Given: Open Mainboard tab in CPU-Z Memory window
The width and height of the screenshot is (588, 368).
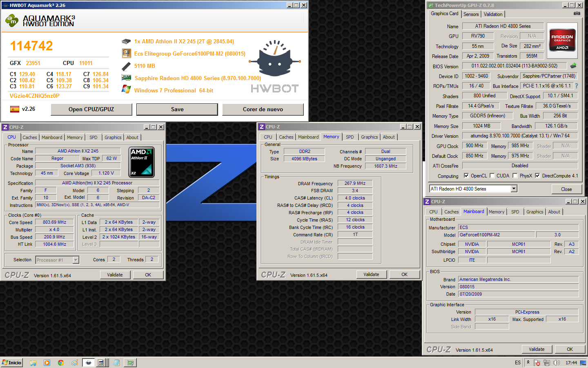Looking at the screenshot, I should coord(308,137).
